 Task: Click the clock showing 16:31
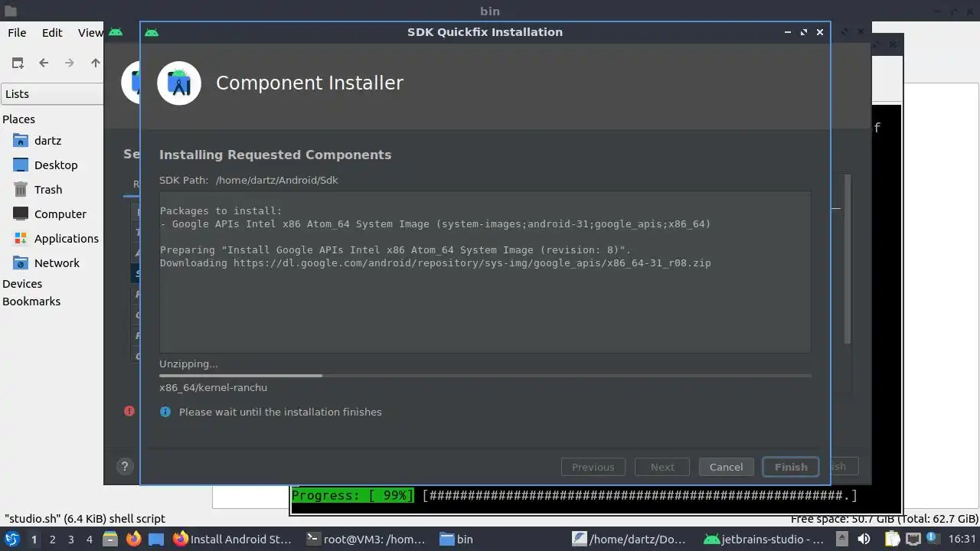[962, 539]
